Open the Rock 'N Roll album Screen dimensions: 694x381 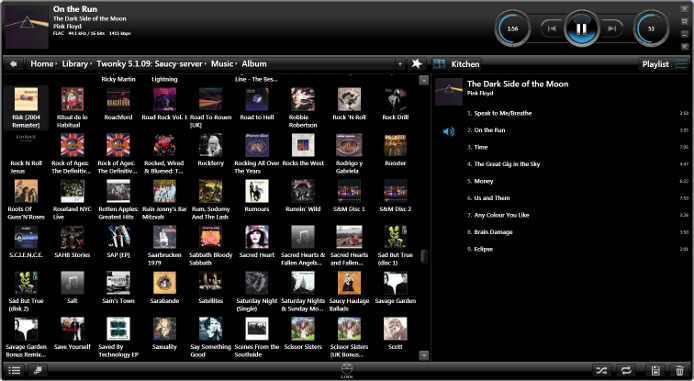coord(349,104)
